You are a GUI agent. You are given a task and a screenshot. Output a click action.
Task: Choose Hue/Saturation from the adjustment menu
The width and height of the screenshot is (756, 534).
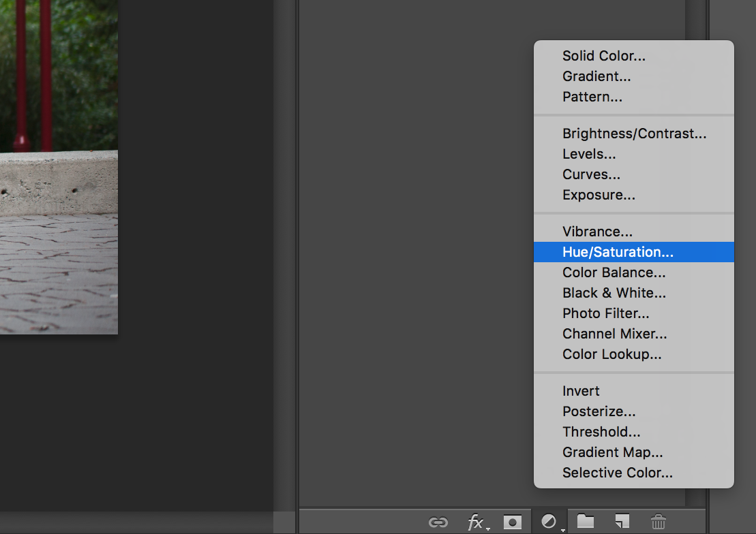(618, 252)
